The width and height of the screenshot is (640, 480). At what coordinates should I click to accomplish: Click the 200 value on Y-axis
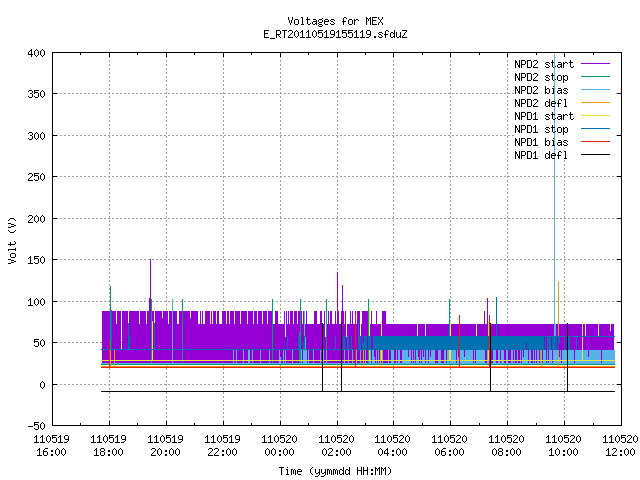point(36,219)
